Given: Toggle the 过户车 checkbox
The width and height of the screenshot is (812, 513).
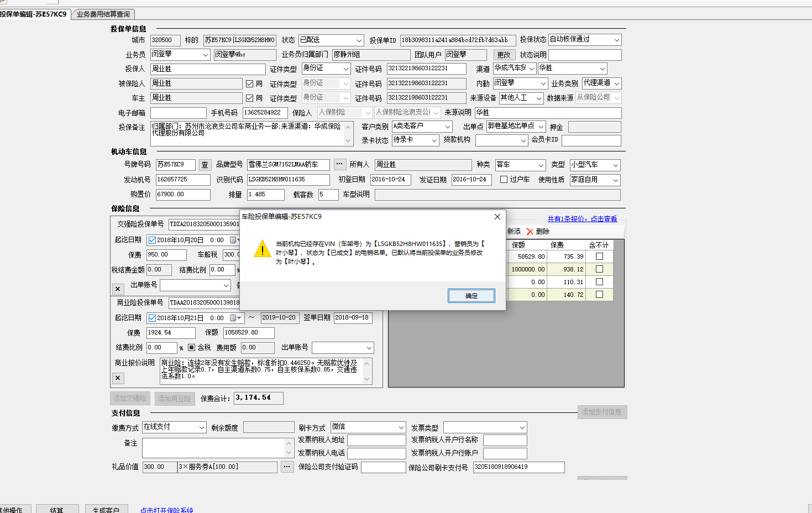Looking at the screenshot, I should 504,180.
